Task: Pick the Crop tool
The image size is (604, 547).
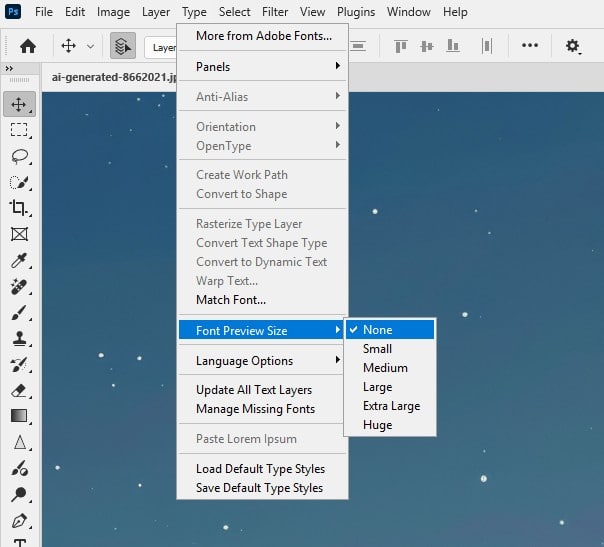Action: 19,208
